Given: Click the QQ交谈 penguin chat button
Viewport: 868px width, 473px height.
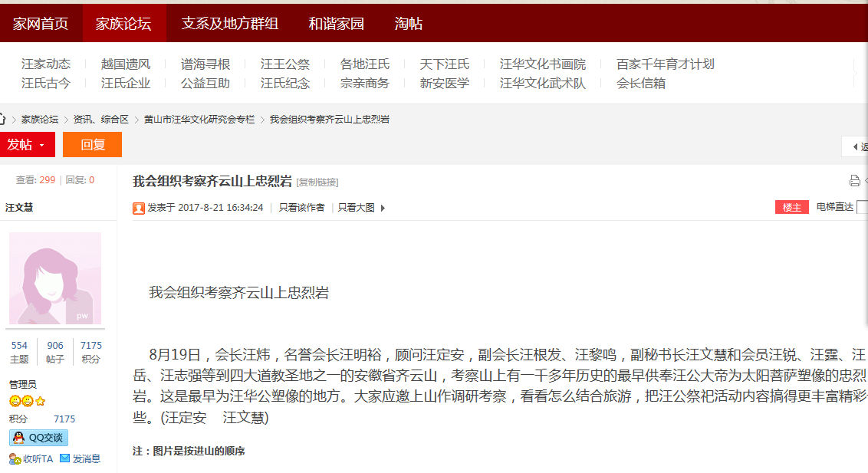Looking at the screenshot, I should point(38,438).
